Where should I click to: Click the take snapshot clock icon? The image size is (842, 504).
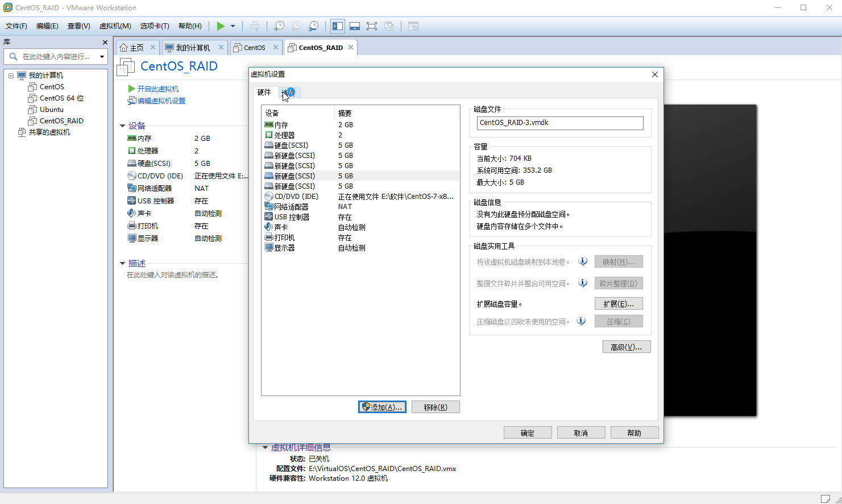pyautogui.click(x=279, y=26)
